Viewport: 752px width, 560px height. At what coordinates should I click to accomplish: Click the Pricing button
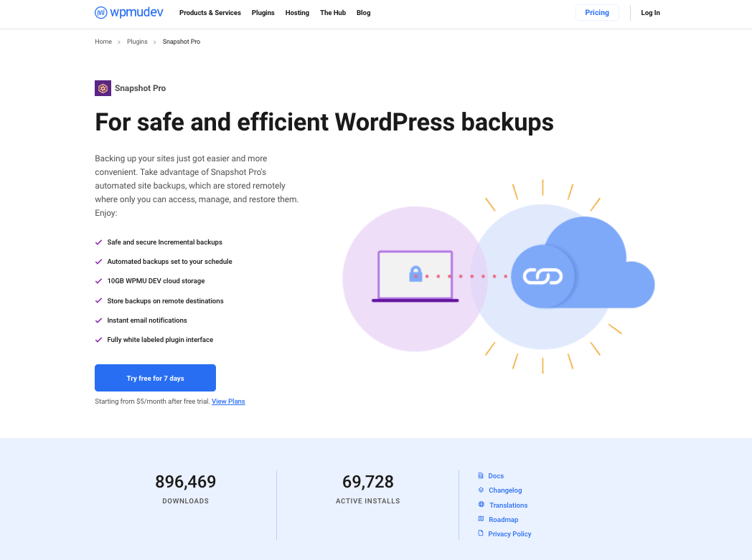(x=597, y=12)
